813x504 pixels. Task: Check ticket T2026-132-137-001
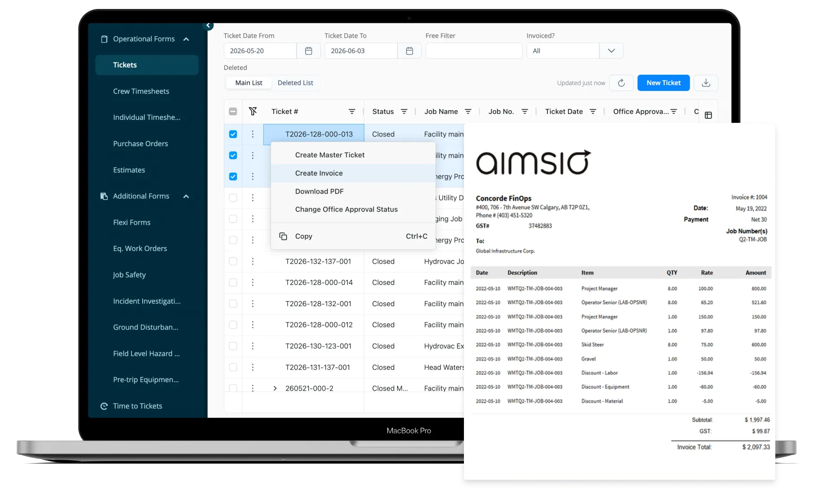pyautogui.click(x=233, y=261)
